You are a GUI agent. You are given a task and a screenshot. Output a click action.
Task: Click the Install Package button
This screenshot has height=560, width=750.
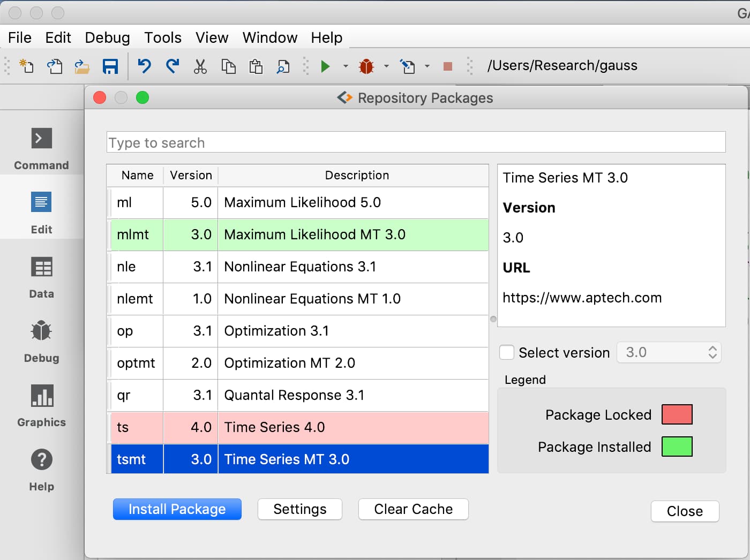177,509
